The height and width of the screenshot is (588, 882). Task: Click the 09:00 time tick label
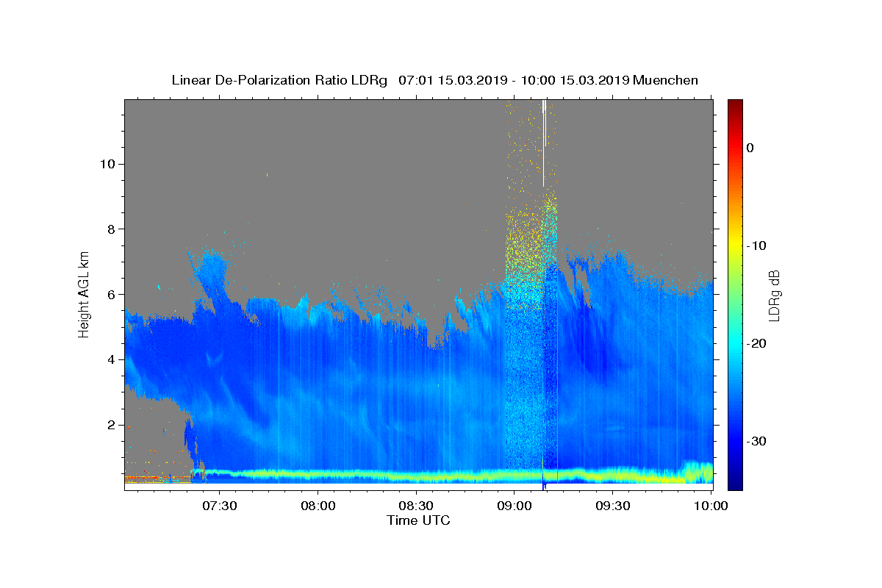514,506
